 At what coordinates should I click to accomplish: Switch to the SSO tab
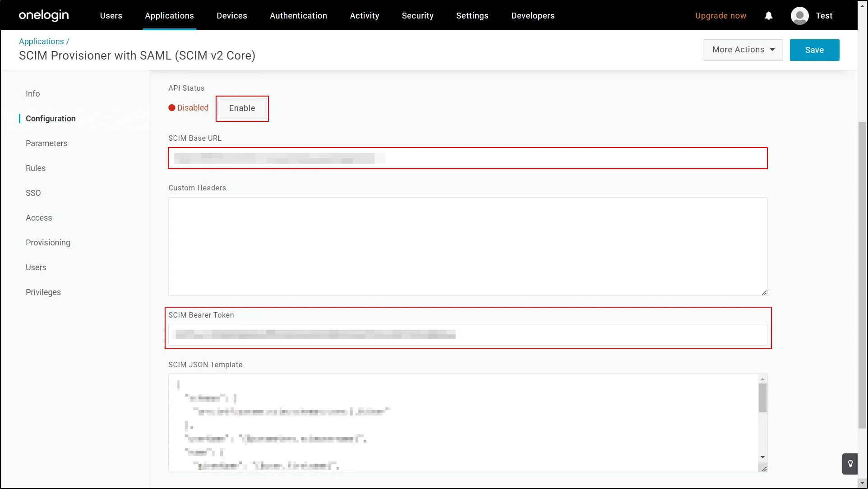[33, 193]
